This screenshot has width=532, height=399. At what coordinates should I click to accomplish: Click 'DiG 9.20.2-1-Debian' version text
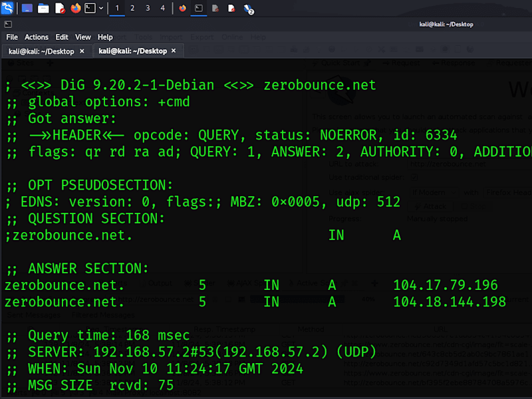[x=137, y=85]
